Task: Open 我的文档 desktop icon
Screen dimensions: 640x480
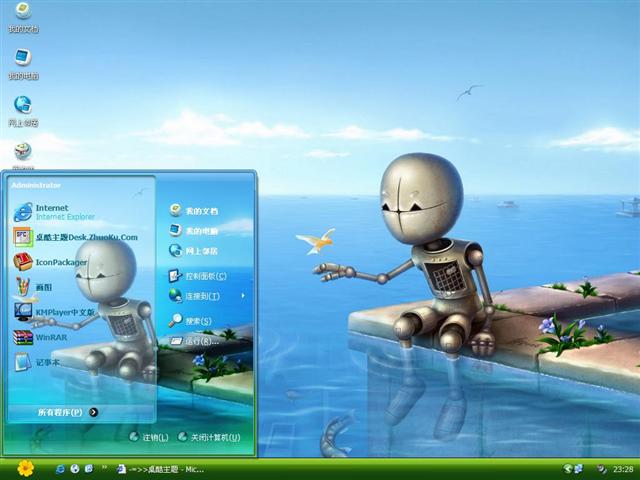Action: point(23,17)
